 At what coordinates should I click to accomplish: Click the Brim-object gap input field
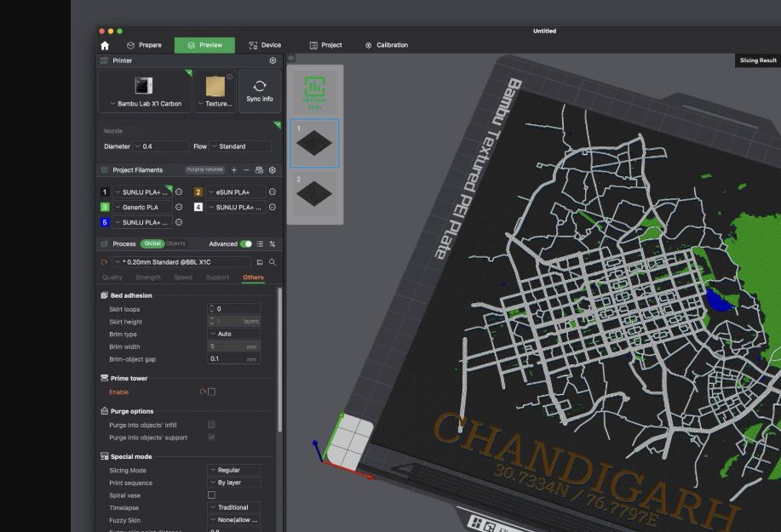233,359
